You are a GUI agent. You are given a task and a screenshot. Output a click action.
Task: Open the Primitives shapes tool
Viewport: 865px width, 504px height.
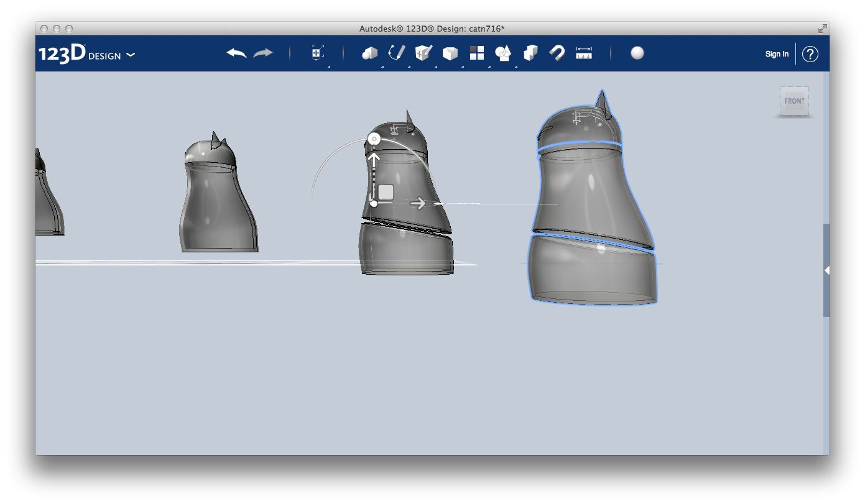pyautogui.click(x=369, y=53)
